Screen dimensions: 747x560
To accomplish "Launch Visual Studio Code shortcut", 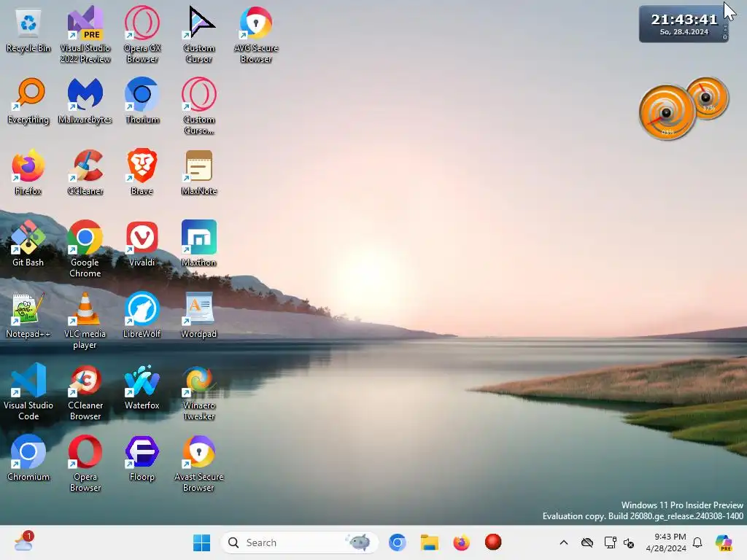I will (x=28, y=392).
